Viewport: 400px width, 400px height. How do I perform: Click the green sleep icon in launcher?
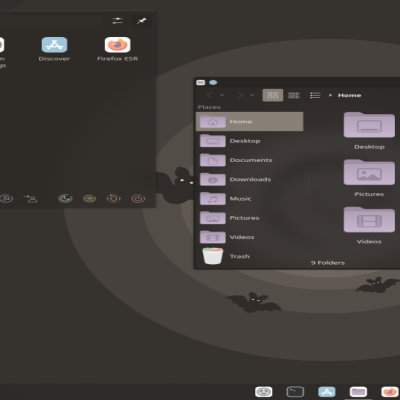pyautogui.click(x=65, y=199)
